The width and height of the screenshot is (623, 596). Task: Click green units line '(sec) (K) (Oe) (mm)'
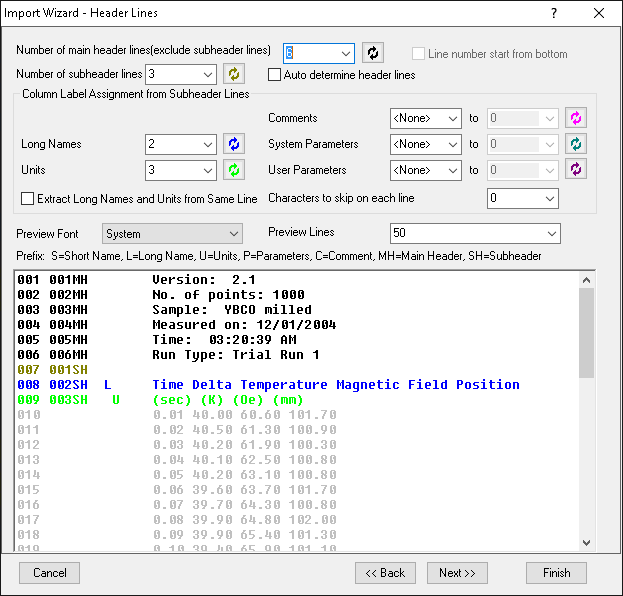228,400
